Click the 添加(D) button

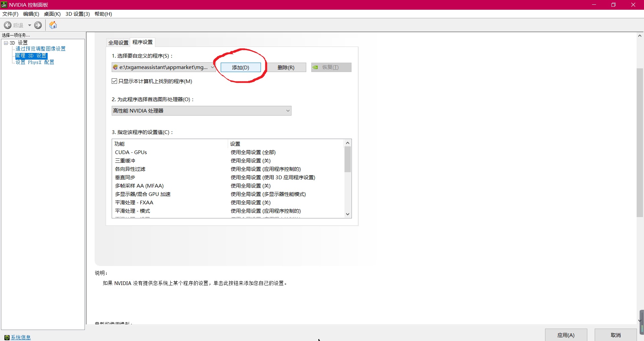pyautogui.click(x=240, y=67)
